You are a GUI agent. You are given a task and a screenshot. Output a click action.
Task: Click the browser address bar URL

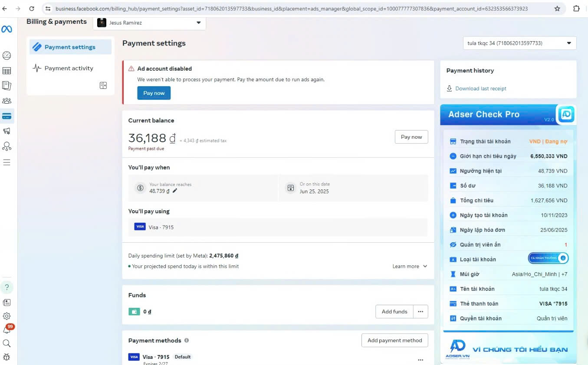coord(292,8)
